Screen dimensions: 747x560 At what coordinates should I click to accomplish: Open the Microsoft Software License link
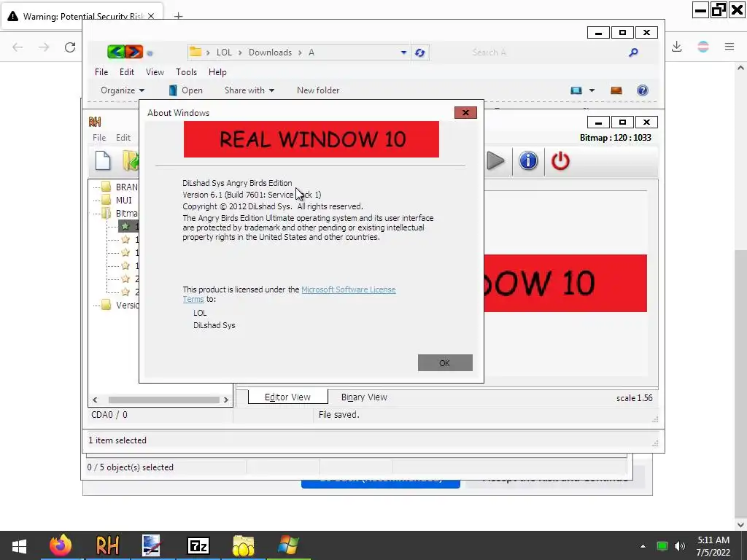(x=348, y=289)
